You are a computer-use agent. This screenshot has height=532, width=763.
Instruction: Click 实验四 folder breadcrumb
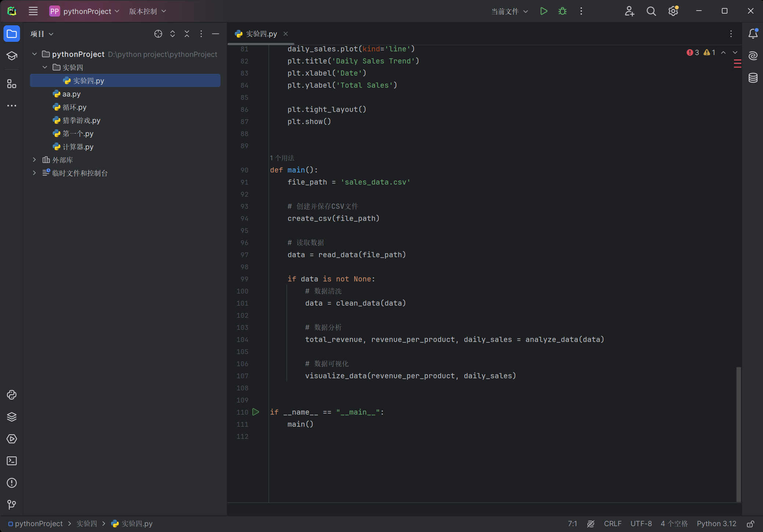pos(87,524)
